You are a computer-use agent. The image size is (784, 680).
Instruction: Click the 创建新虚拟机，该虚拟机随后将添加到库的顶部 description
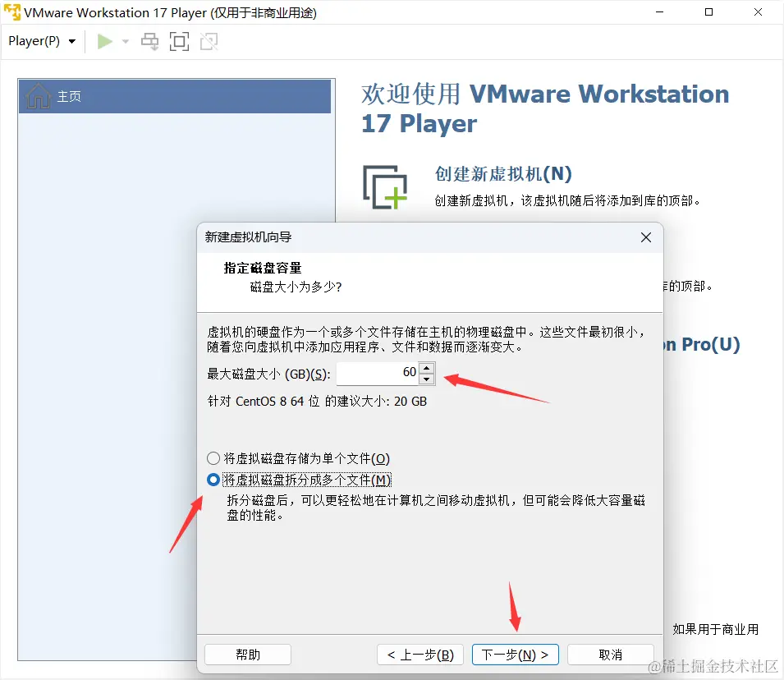(x=567, y=200)
